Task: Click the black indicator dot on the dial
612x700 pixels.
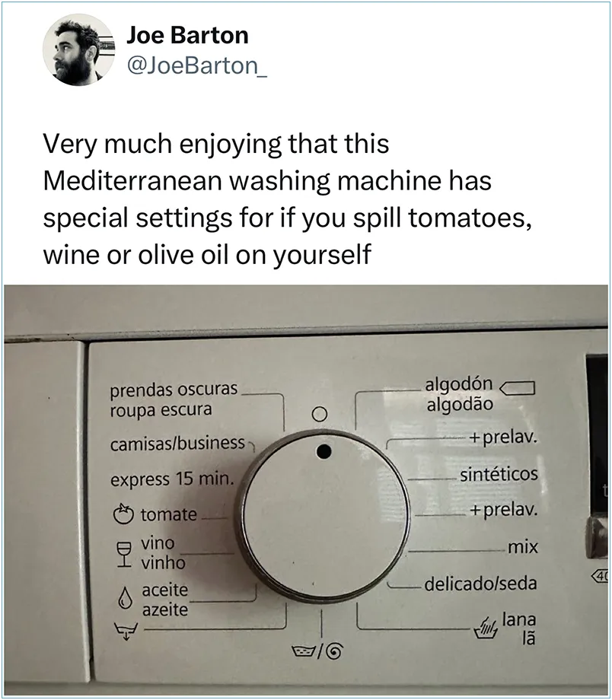Action: pyautogui.click(x=324, y=452)
